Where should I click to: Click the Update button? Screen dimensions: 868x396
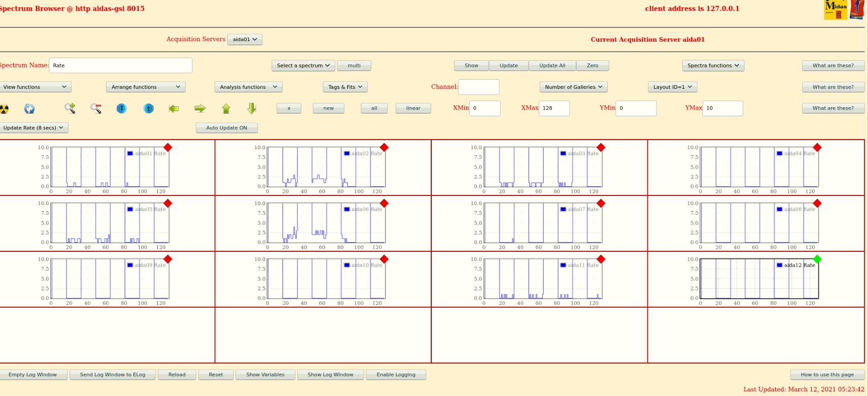click(509, 65)
